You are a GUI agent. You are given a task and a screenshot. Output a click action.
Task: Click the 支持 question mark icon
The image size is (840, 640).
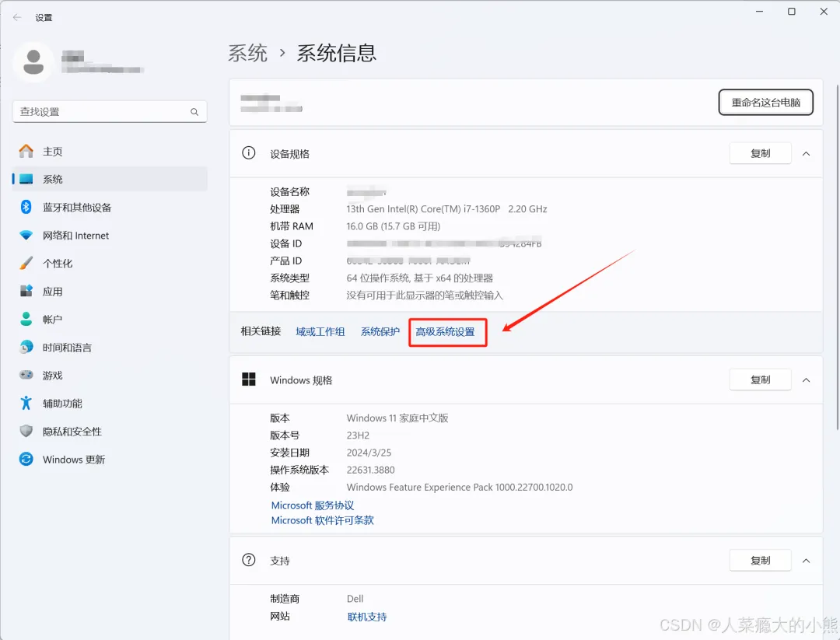click(x=249, y=560)
